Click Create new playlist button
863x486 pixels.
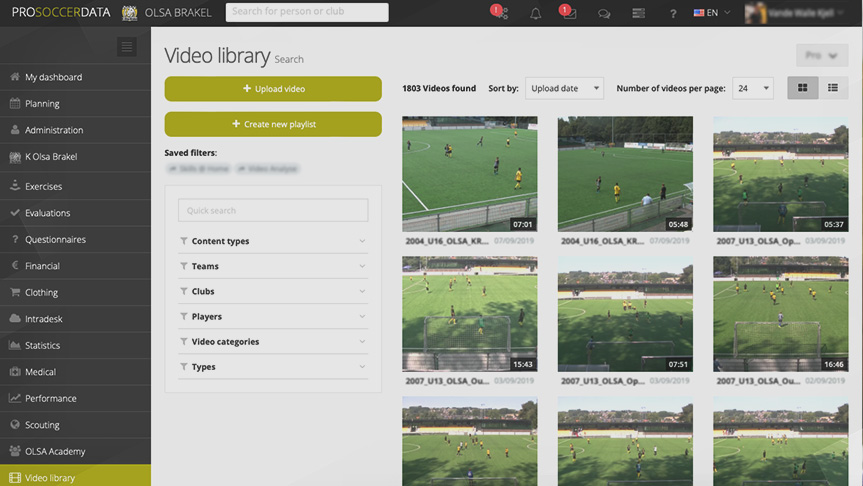tap(273, 124)
